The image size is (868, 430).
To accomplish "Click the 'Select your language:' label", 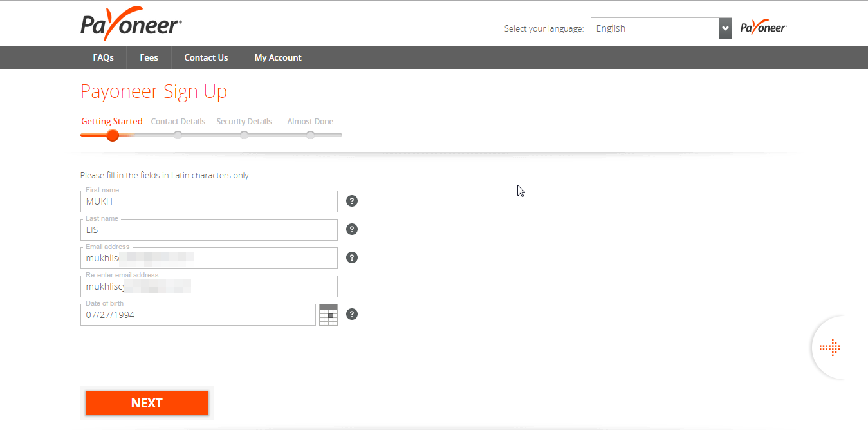I will (544, 28).
